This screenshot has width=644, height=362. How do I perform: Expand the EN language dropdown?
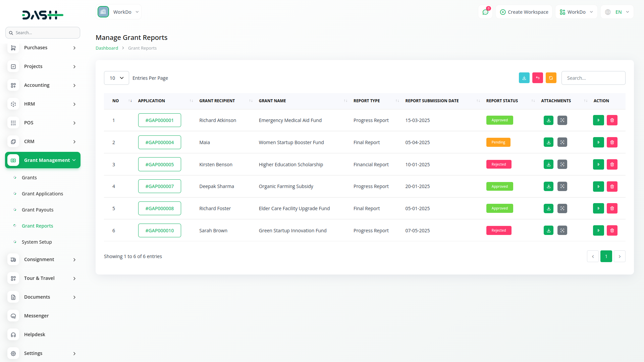tap(618, 12)
